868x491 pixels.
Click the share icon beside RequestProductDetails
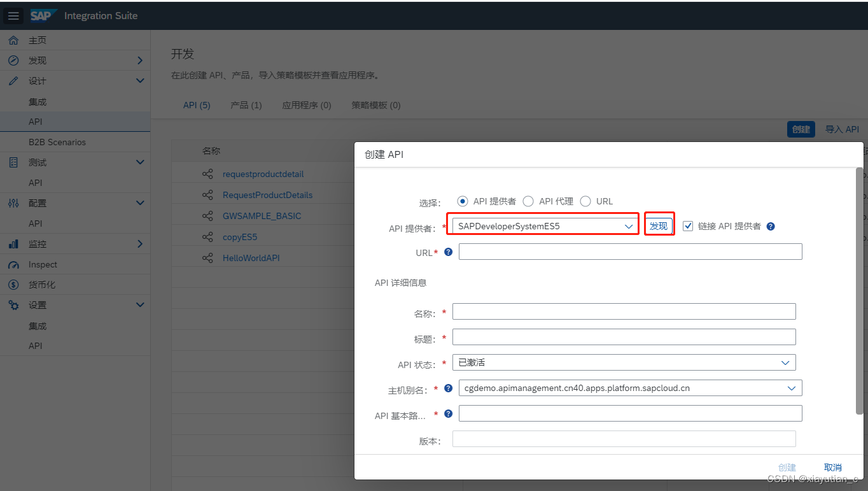tap(207, 195)
